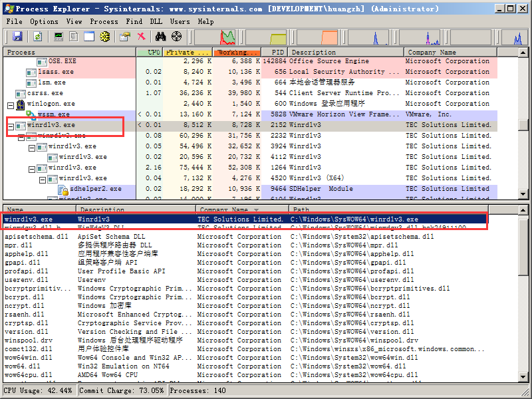
Task: Open the Process menu
Action: [104, 21]
